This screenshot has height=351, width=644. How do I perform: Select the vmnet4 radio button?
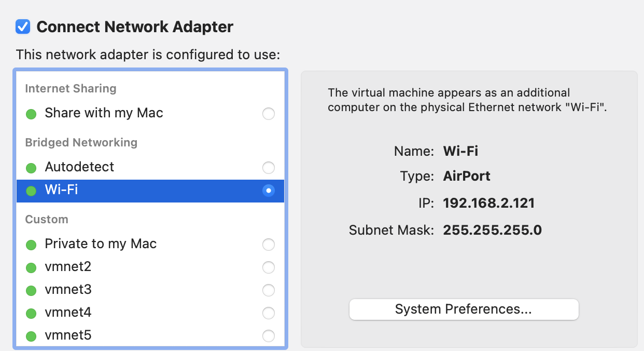pos(268,313)
